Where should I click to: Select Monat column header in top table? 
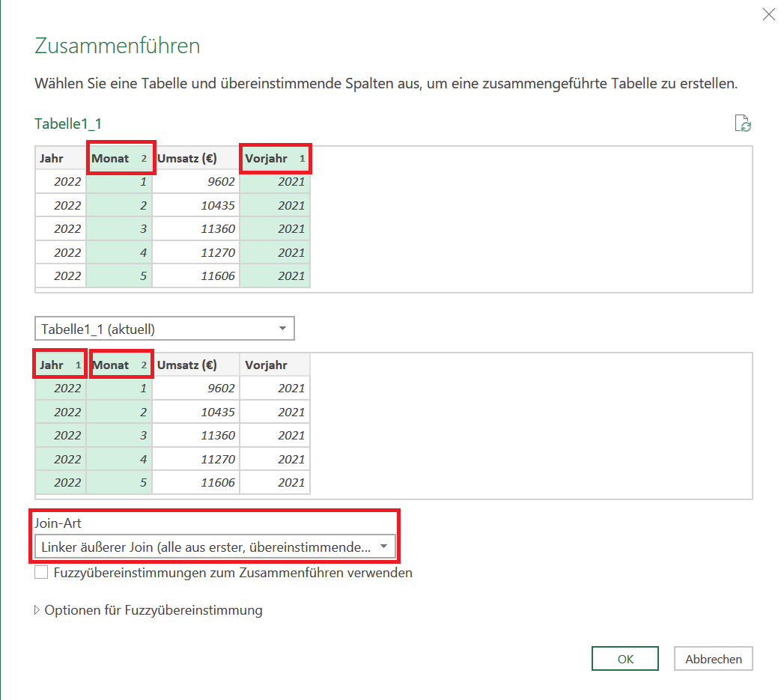(x=120, y=159)
